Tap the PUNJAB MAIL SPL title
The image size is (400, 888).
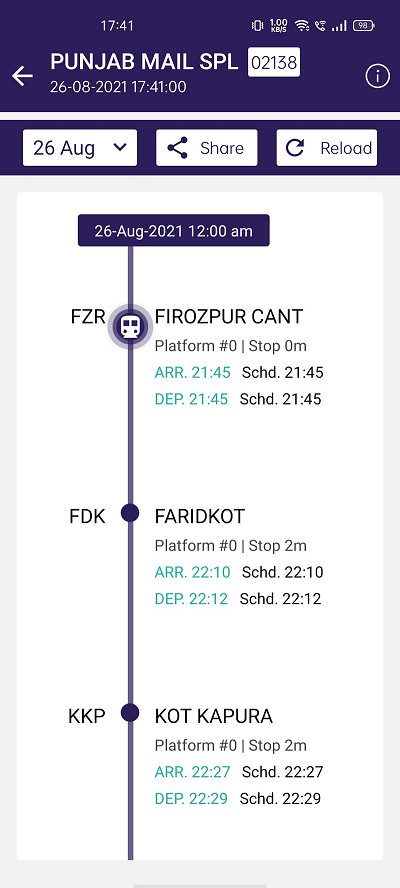click(x=144, y=62)
